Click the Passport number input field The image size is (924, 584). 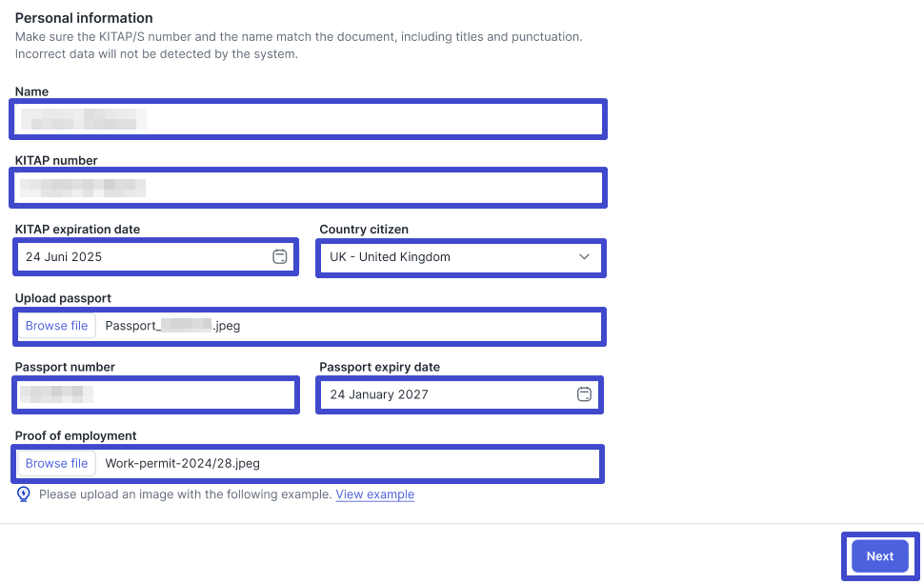coord(155,394)
